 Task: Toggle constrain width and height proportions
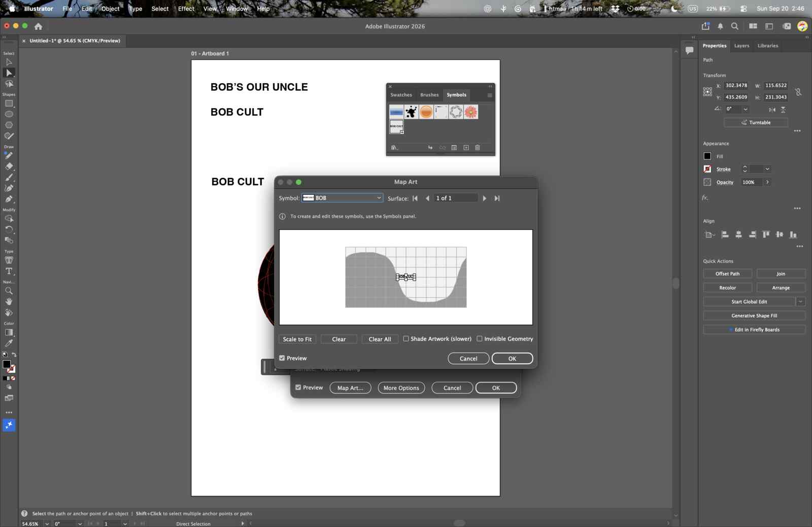[x=798, y=92]
